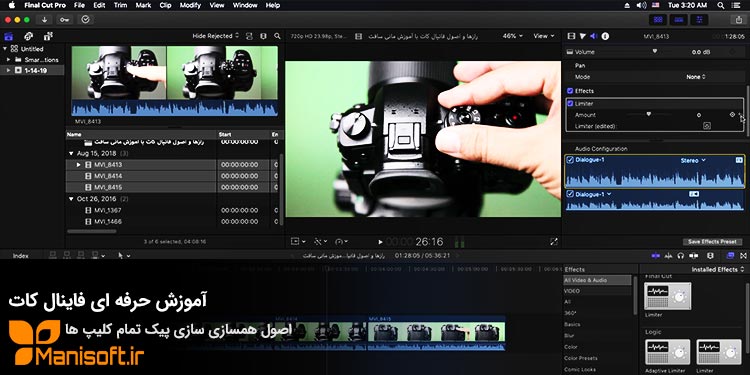Image resolution: width=750 pixels, height=375 pixels.
Task: Open the Import Media arrow button
Action: (x=44, y=20)
